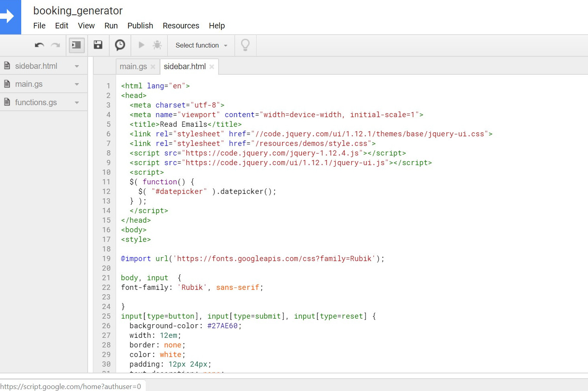Expand options arrow for sidebar.html file
Image resolution: width=588 pixels, height=391 pixels.
coord(77,66)
